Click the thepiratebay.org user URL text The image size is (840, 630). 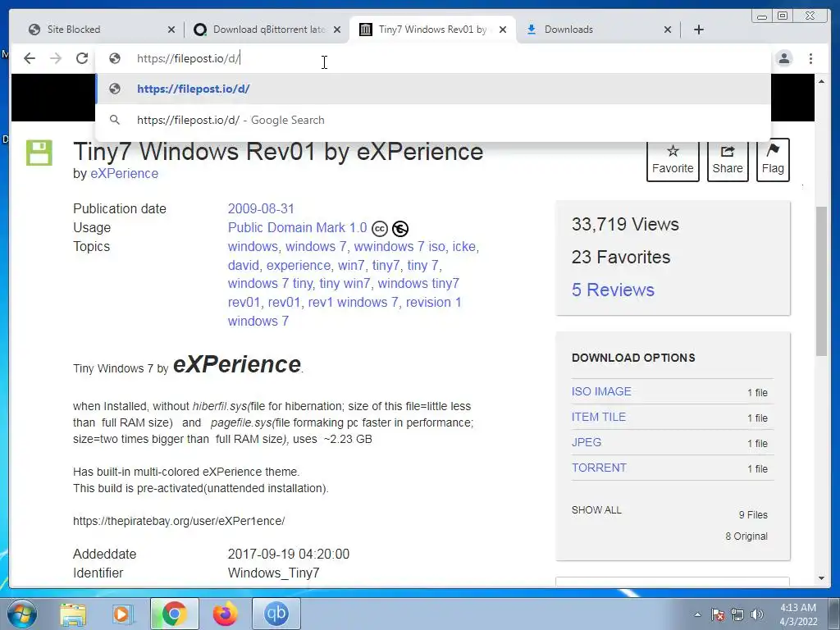(179, 521)
